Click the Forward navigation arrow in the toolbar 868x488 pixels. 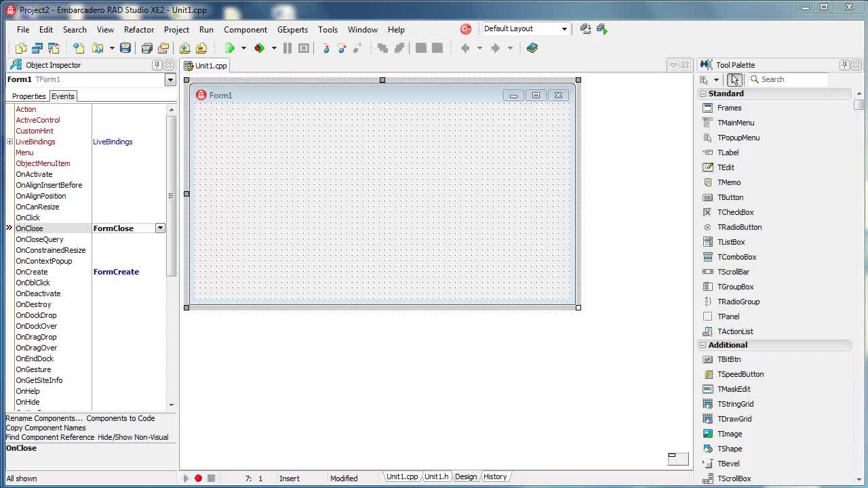[x=496, y=48]
